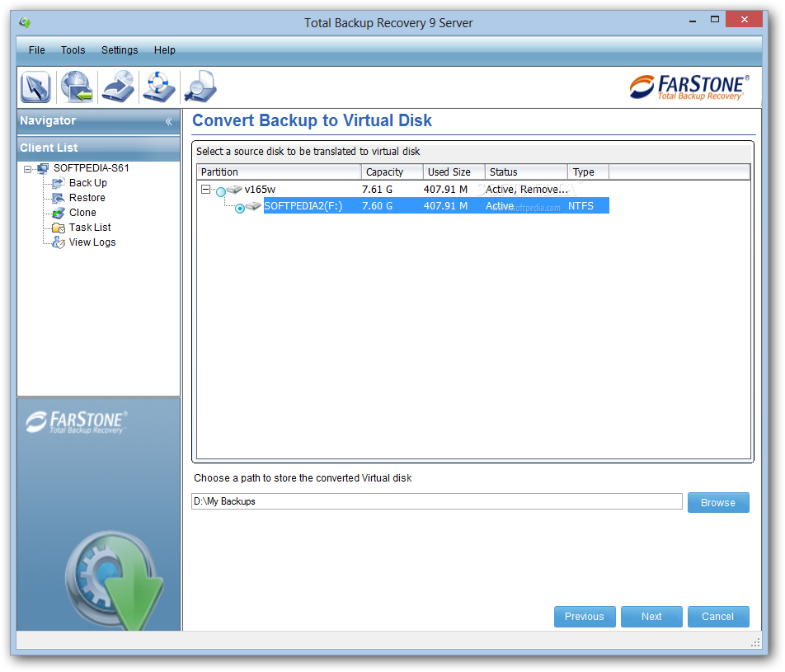785x672 pixels.
Task: Click the v165w disk name
Action: tap(260, 190)
